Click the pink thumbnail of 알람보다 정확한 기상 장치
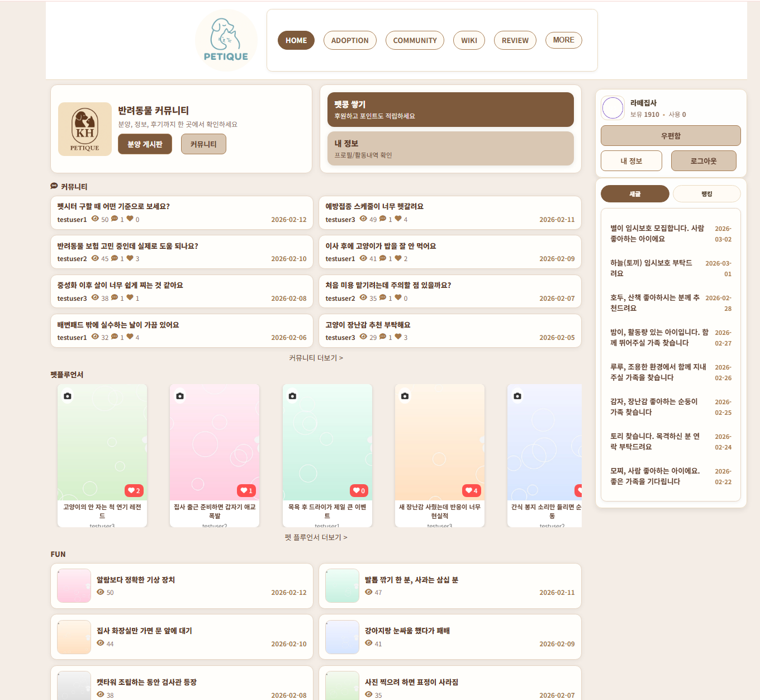This screenshot has width=760, height=700. pyautogui.click(x=74, y=585)
